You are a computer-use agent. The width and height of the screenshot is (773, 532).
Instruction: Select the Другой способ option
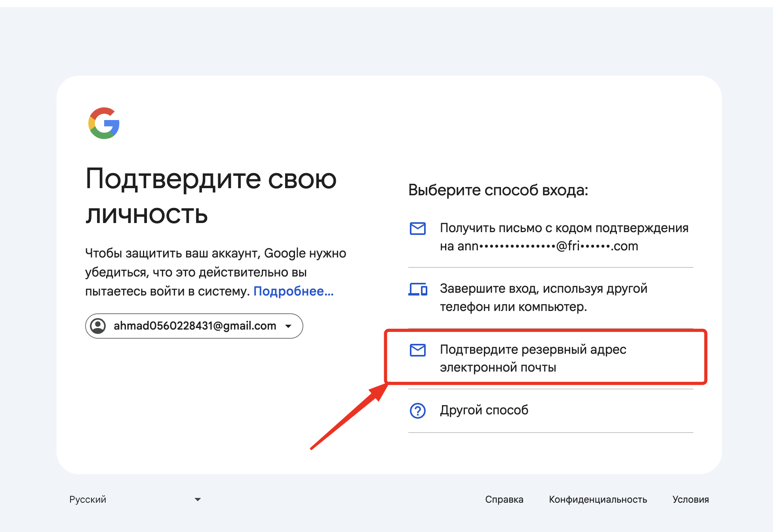484,410
